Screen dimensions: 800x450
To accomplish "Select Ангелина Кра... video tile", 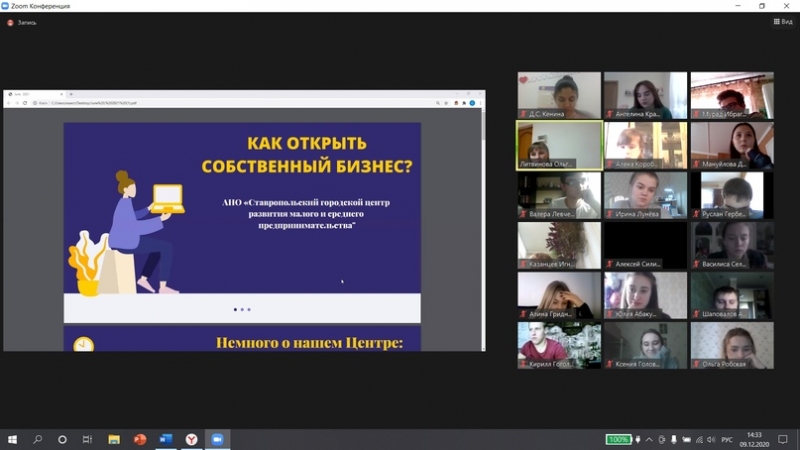I will pyautogui.click(x=645, y=95).
